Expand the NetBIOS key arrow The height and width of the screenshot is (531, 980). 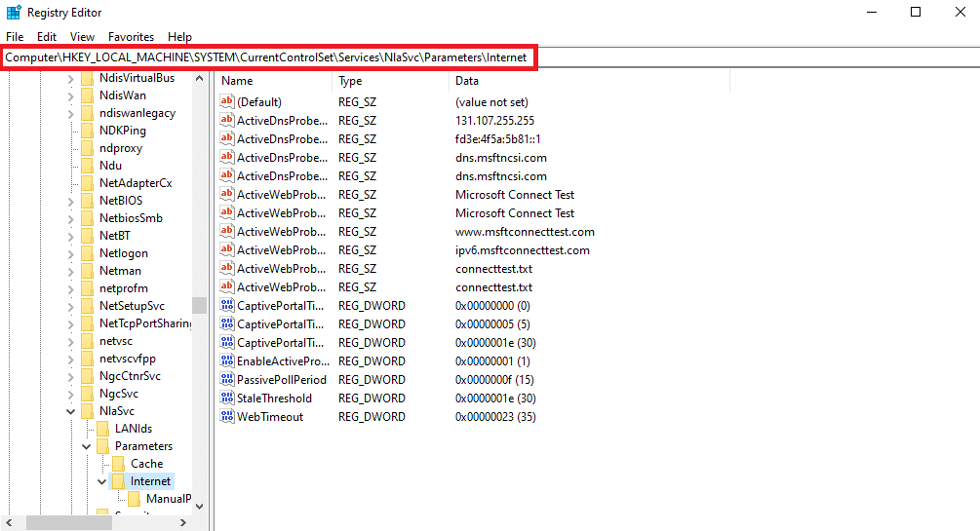[x=70, y=201]
